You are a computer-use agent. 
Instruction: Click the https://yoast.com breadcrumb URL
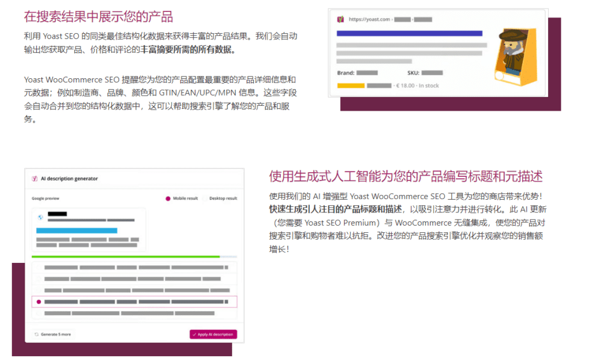point(369,19)
